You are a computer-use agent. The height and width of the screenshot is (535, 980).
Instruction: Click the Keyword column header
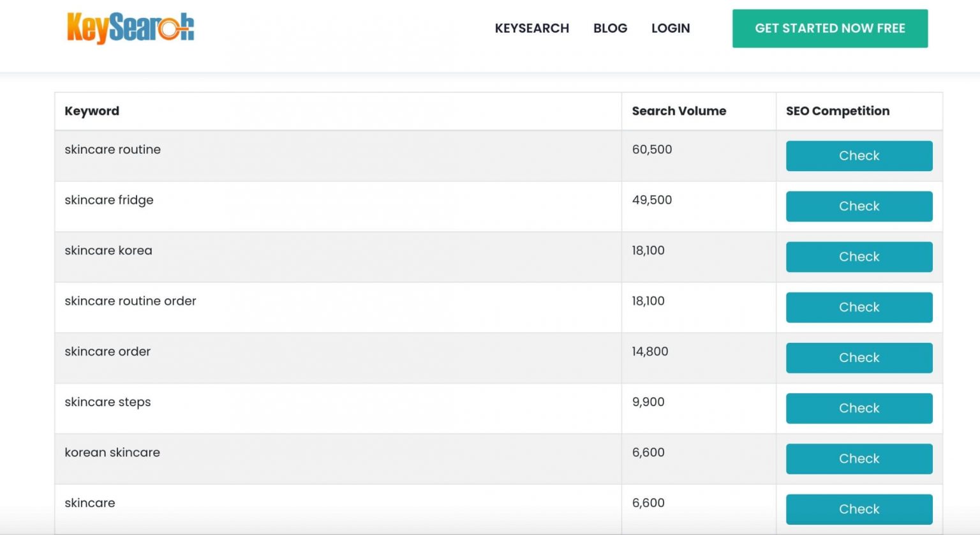click(x=91, y=110)
